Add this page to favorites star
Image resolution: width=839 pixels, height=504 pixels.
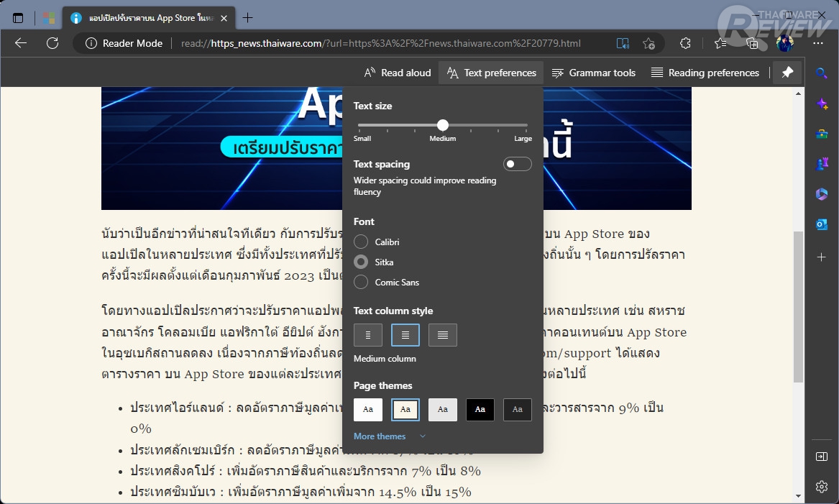tap(649, 43)
